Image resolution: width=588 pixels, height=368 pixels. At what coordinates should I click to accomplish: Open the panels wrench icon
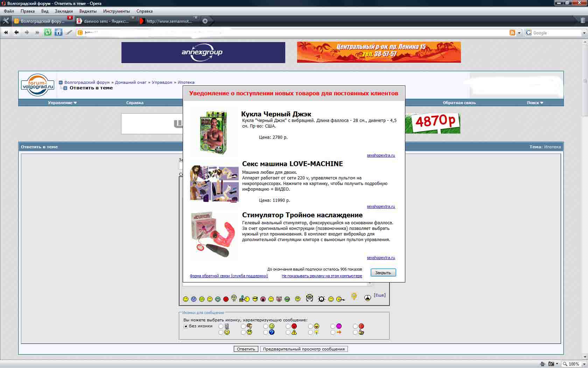pos(6,21)
